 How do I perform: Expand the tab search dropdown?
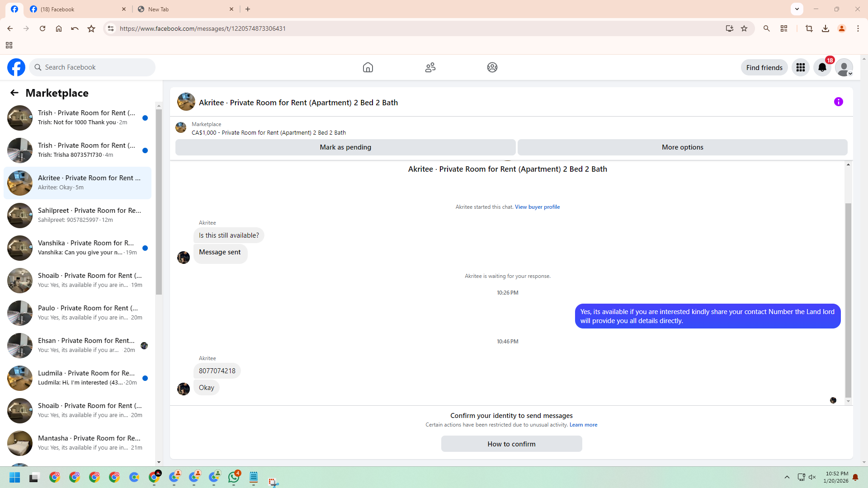coord(797,9)
